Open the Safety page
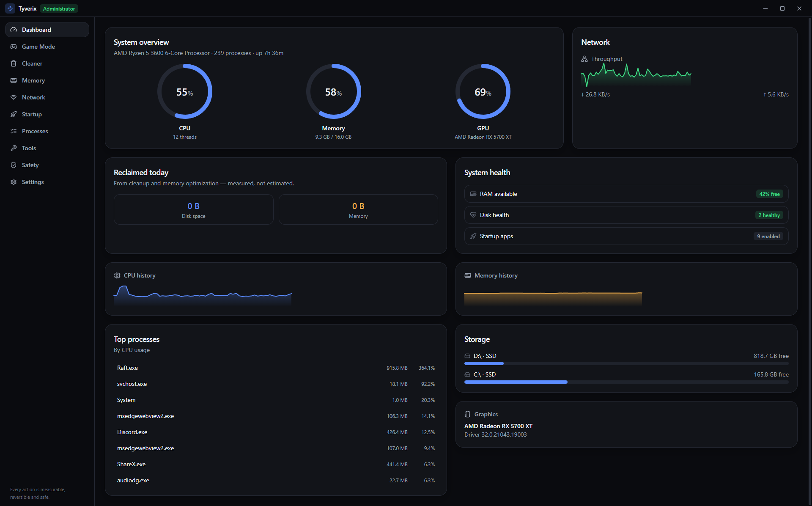Viewport: 812px width, 506px height. point(47,165)
